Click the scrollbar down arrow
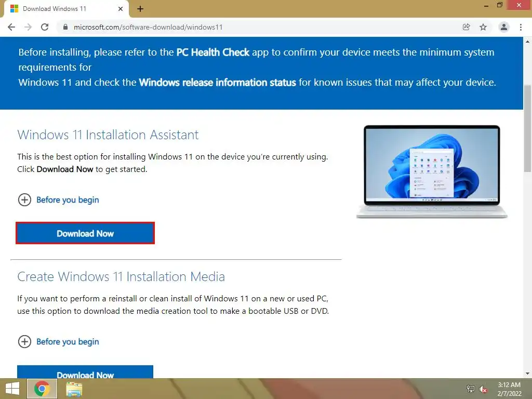This screenshot has width=532, height=399. click(x=528, y=374)
